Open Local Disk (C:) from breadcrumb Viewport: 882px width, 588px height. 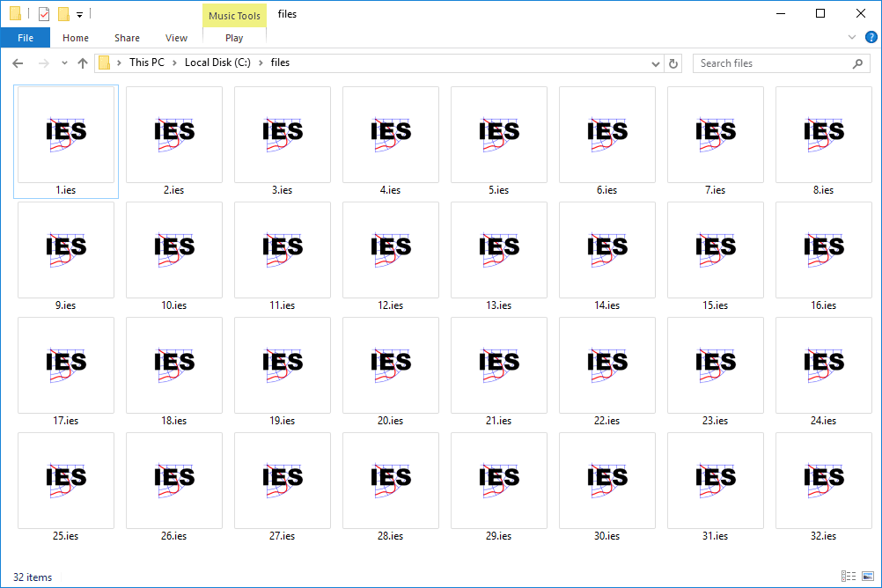(217, 62)
